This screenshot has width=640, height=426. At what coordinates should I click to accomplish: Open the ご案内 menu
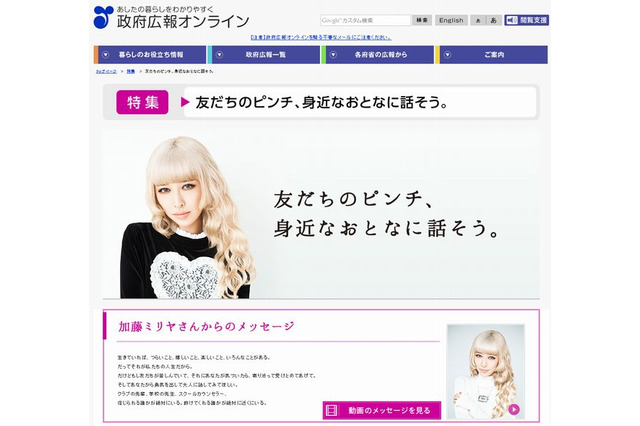coord(492,55)
